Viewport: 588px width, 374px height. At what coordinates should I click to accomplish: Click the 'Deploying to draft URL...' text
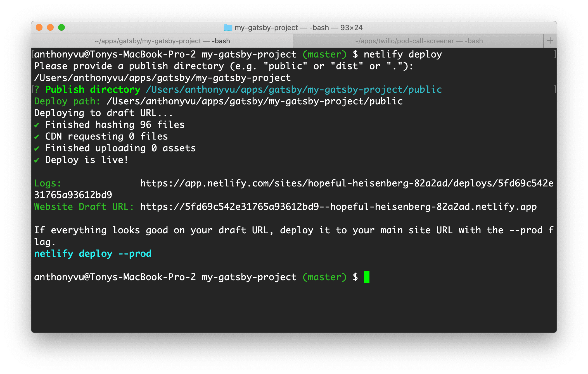coord(103,113)
